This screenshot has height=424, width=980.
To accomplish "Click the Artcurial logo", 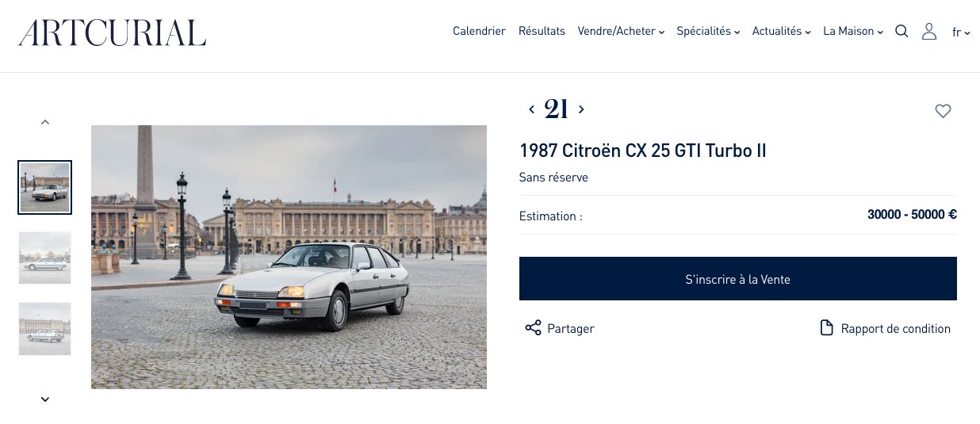I will tap(113, 32).
